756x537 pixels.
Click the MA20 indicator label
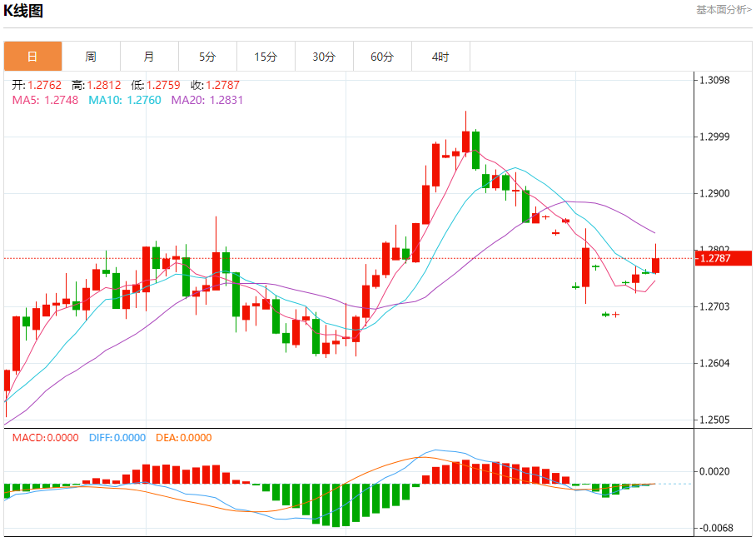point(207,100)
